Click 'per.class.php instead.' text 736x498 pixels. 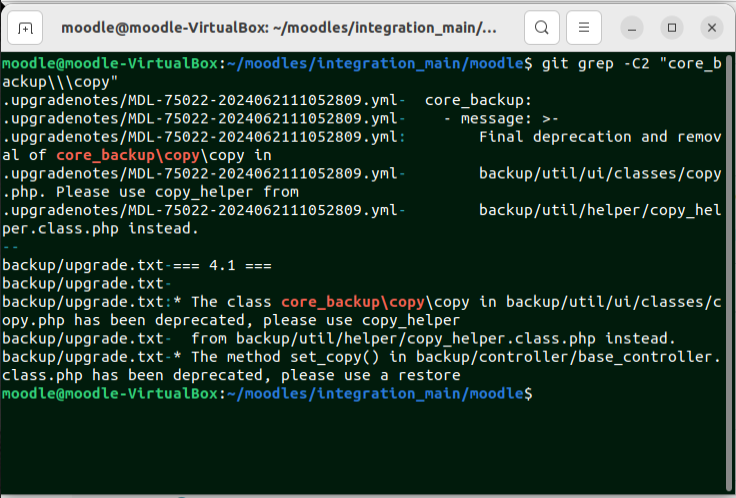coord(100,228)
